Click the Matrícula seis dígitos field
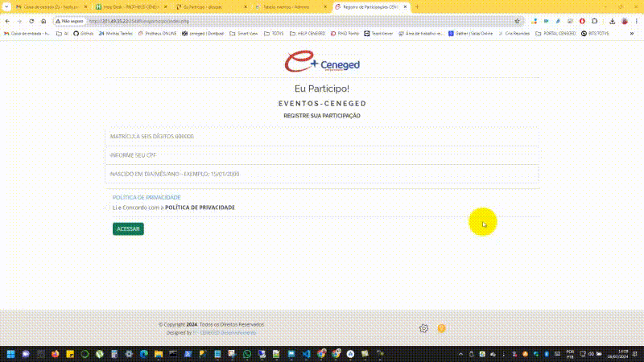The width and height of the screenshot is (644, 362). click(x=322, y=137)
